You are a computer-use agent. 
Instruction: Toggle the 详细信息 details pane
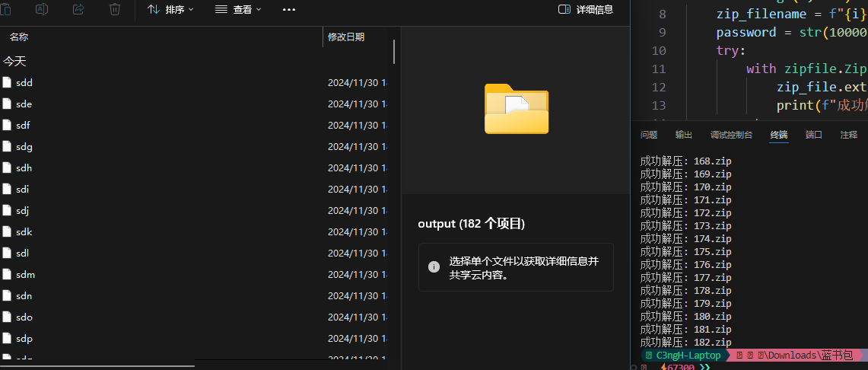tap(585, 9)
